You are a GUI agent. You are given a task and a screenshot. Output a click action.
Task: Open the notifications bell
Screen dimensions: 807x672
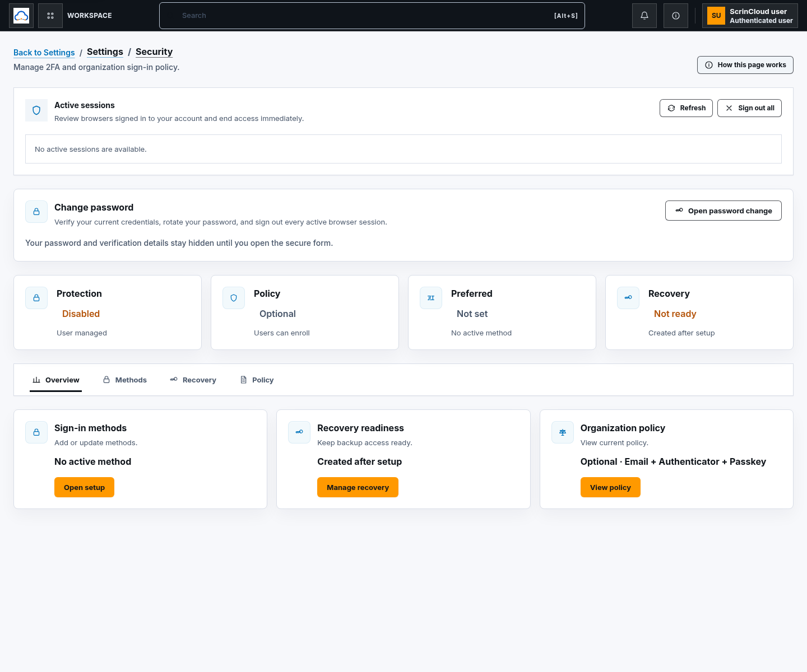coord(644,16)
